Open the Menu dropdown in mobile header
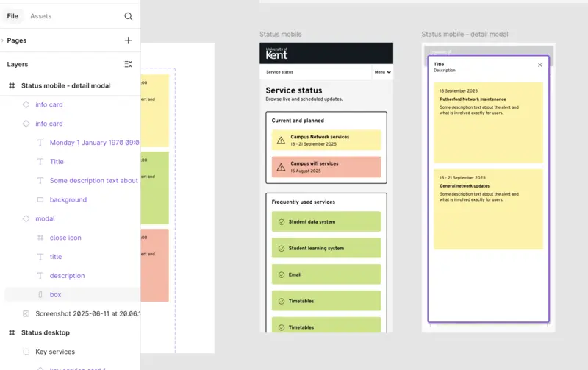Image resolution: width=588 pixels, height=370 pixels. [x=382, y=72]
